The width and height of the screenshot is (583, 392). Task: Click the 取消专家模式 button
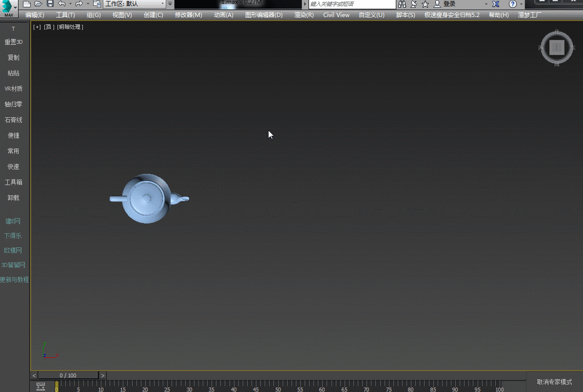[x=554, y=382]
